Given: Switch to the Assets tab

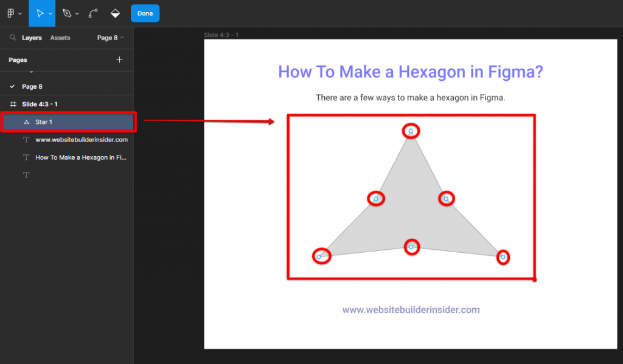Looking at the screenshot, I should (x=60, y=37).
